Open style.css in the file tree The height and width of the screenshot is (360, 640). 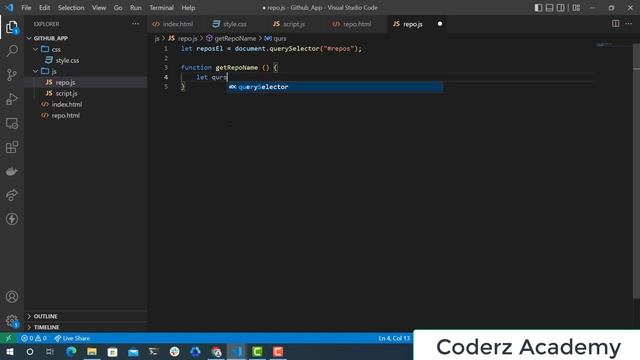pos(67,60)
